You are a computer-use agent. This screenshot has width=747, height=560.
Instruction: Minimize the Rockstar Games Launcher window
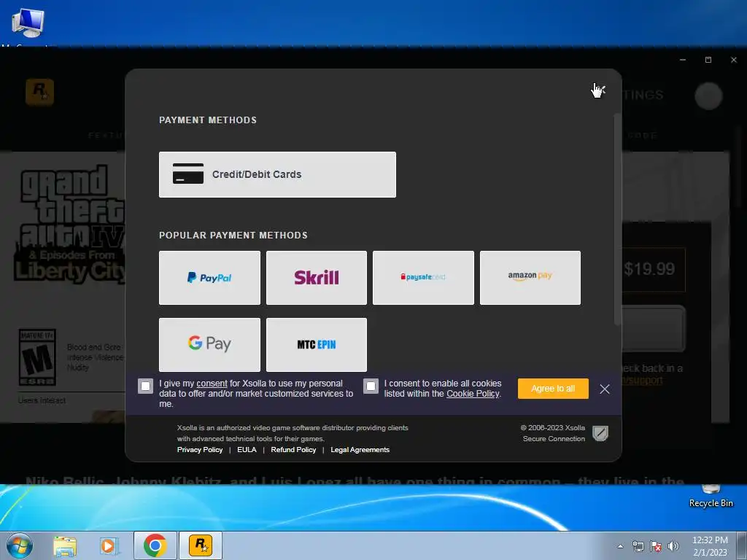coord(683,60)
